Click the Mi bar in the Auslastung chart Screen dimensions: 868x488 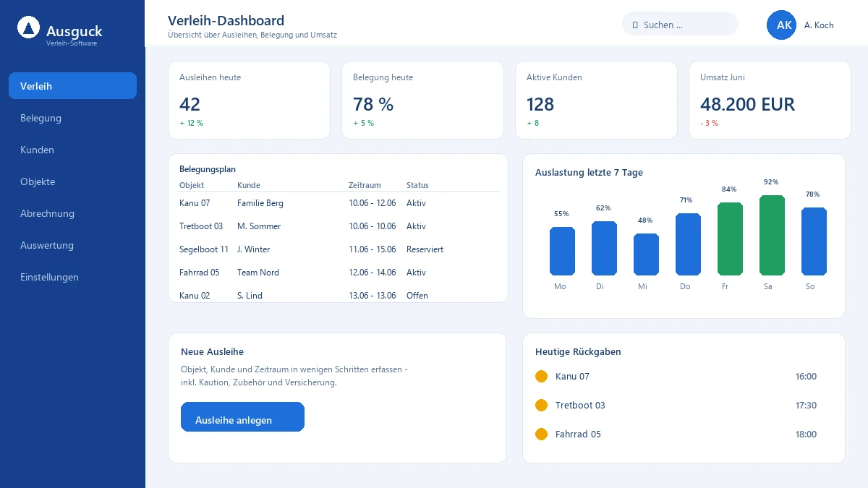646,254
